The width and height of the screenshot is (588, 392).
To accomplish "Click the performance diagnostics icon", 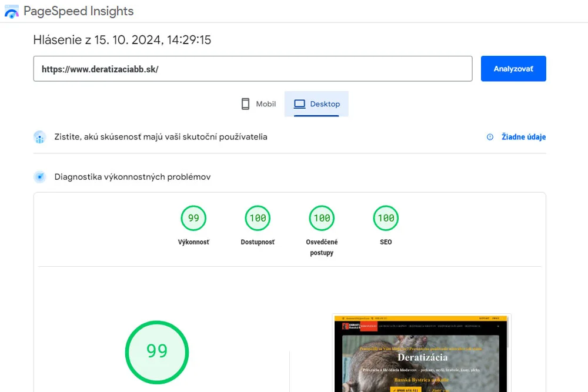I will pyautogui.click(x=40, y=176).
